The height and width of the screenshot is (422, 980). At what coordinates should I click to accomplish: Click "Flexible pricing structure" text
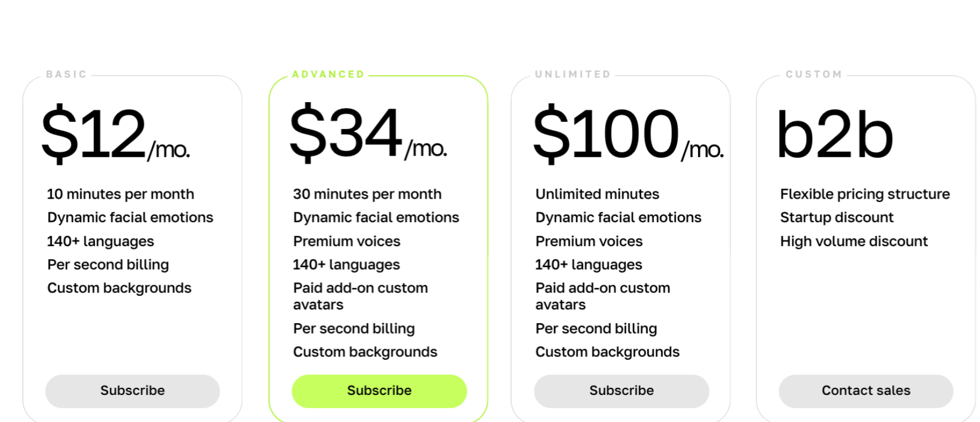click(865, 194)
